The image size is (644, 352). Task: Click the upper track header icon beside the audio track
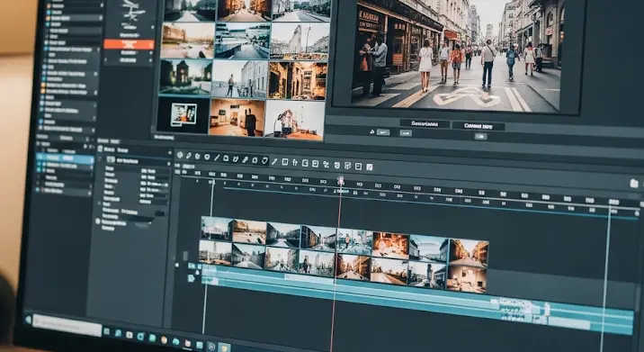pos(192,266)
